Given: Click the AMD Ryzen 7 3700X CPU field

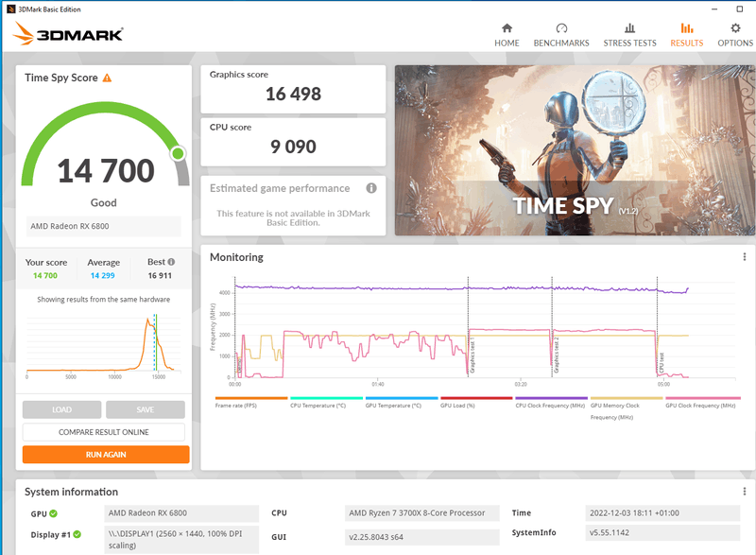Looking at the screenshot, I should [x=421, y=513].
